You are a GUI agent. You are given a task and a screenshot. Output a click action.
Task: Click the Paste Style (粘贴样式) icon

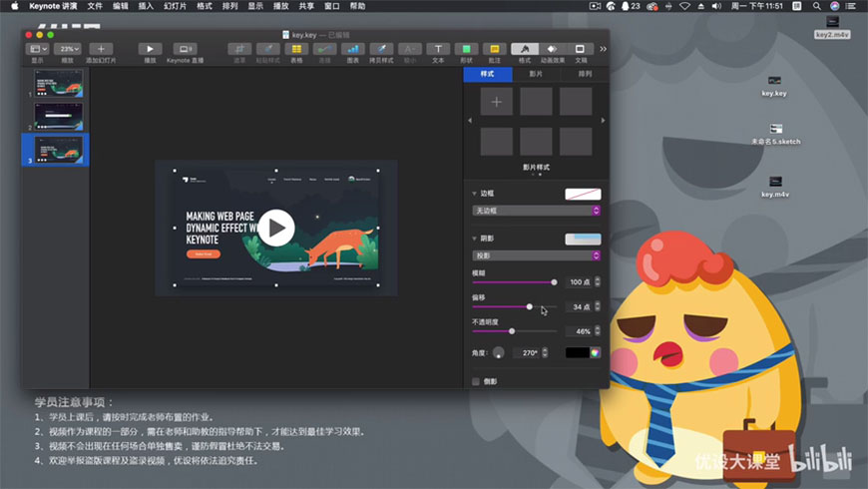268,49
